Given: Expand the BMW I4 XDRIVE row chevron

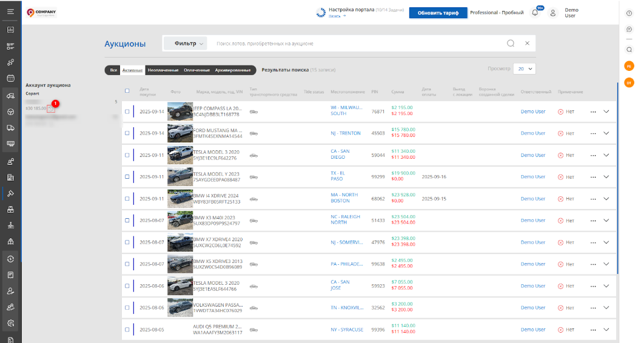Looking at the screenshot, I should point(606,199).
